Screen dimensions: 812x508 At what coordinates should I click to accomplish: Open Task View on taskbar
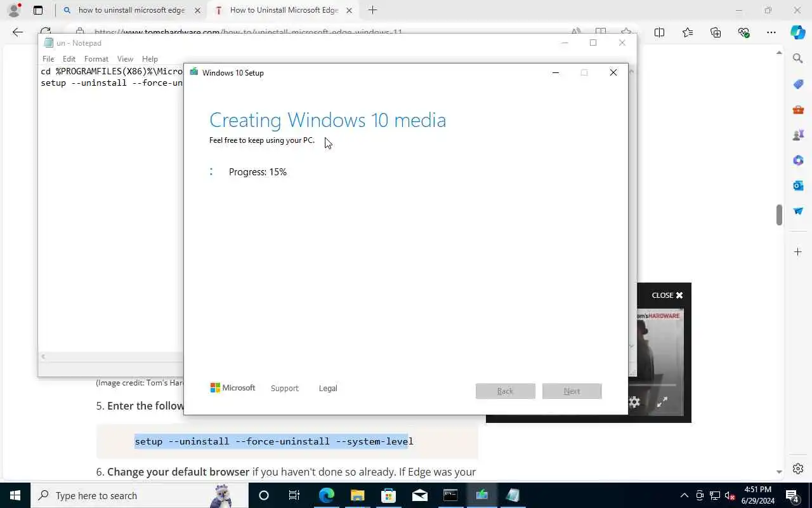coord(294,495)
